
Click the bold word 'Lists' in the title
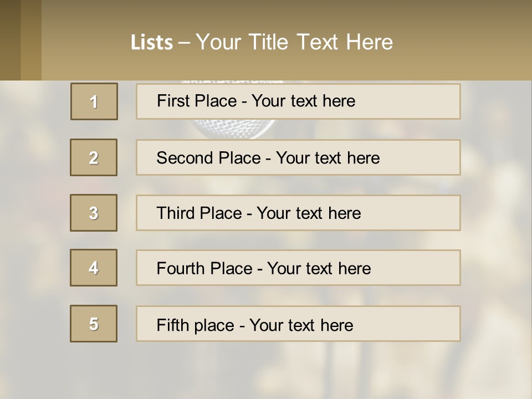tap(151, 42)
